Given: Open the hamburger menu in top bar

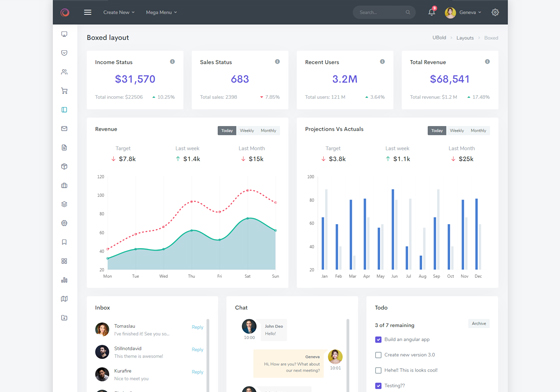Looking at the screenshot, I should click(x=88, y=12).
